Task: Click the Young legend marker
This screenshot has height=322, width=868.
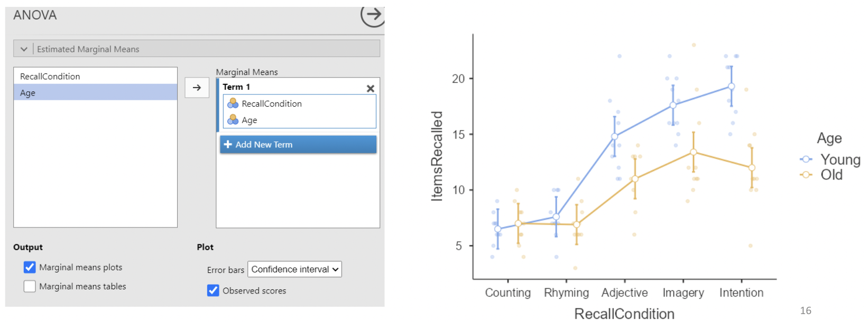Action: (x=806, y=159)
